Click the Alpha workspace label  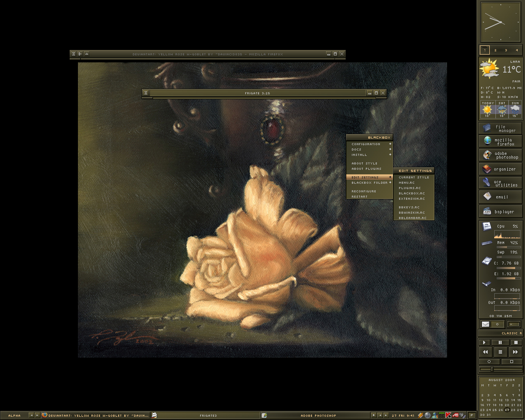coord(14,415)
